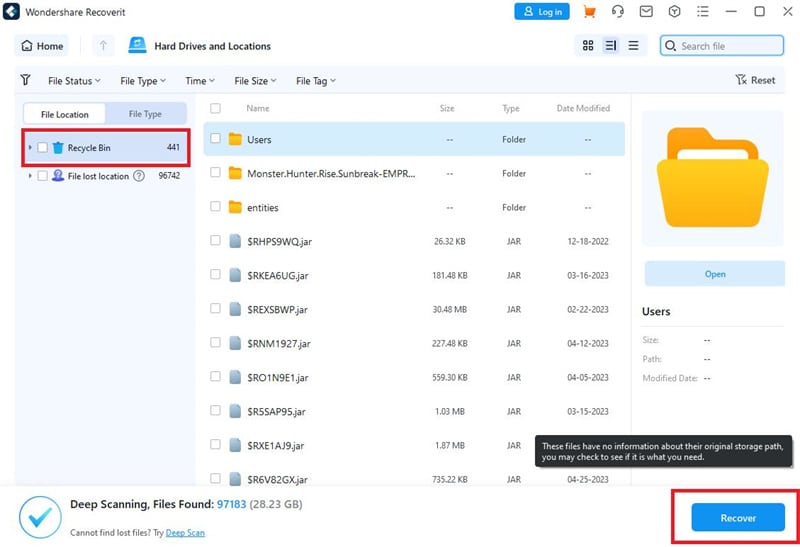The image size is (800, 547).
Task: Click the $RHPS9WQ.jar file icon
Action: [x=235, y=241]
